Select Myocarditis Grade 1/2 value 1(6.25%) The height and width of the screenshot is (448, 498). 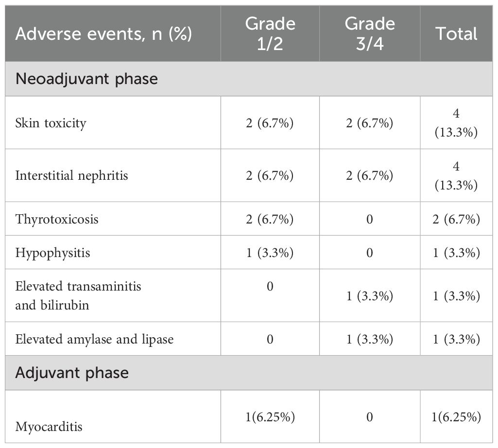270,417
